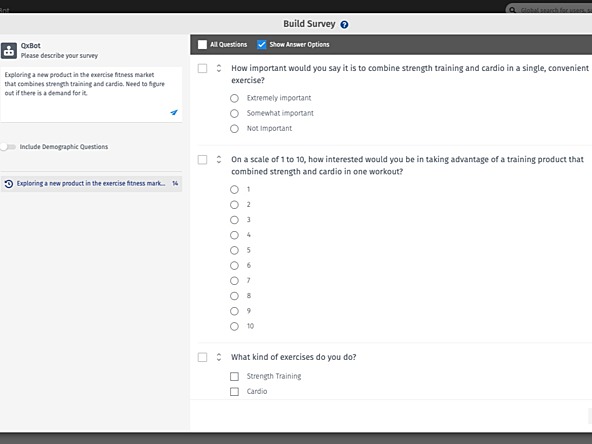
Task: Click the global search magnifier icon
Action: (512, 10)
